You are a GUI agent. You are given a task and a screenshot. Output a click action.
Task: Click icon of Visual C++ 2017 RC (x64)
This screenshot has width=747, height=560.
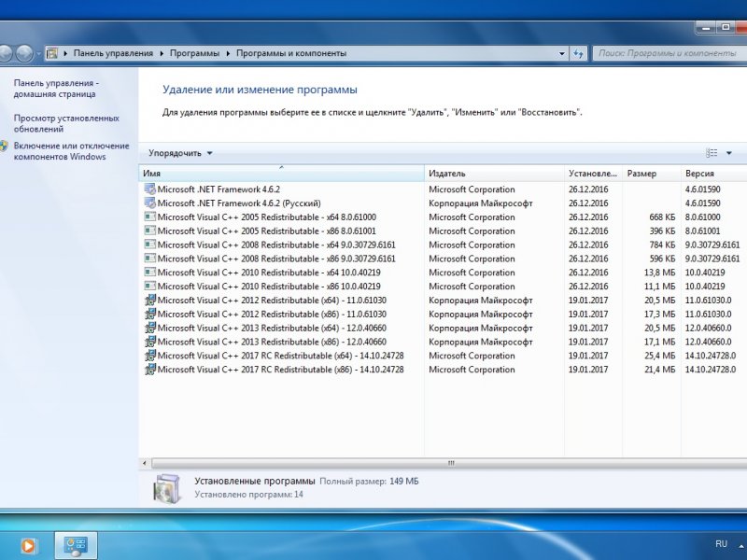[149, 356]
